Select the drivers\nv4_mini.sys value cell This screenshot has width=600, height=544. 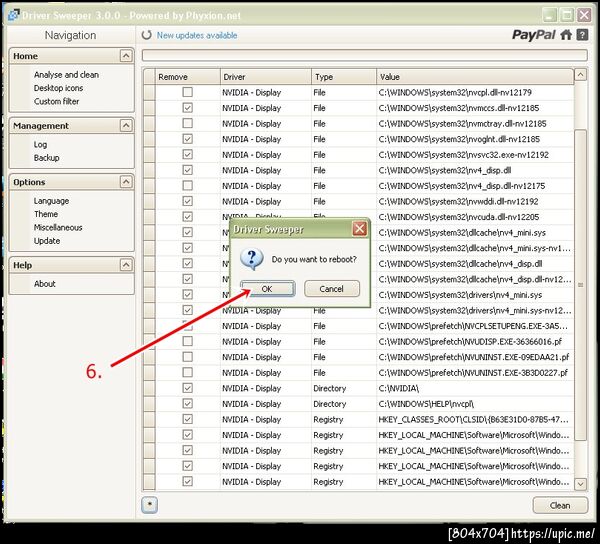475,295
